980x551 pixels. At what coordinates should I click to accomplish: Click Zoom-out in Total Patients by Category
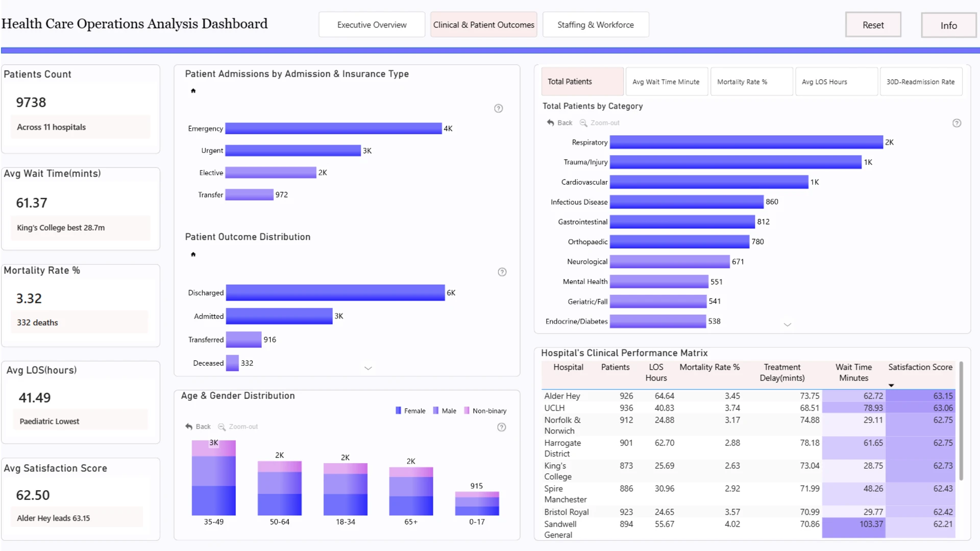tap(600, 123)
